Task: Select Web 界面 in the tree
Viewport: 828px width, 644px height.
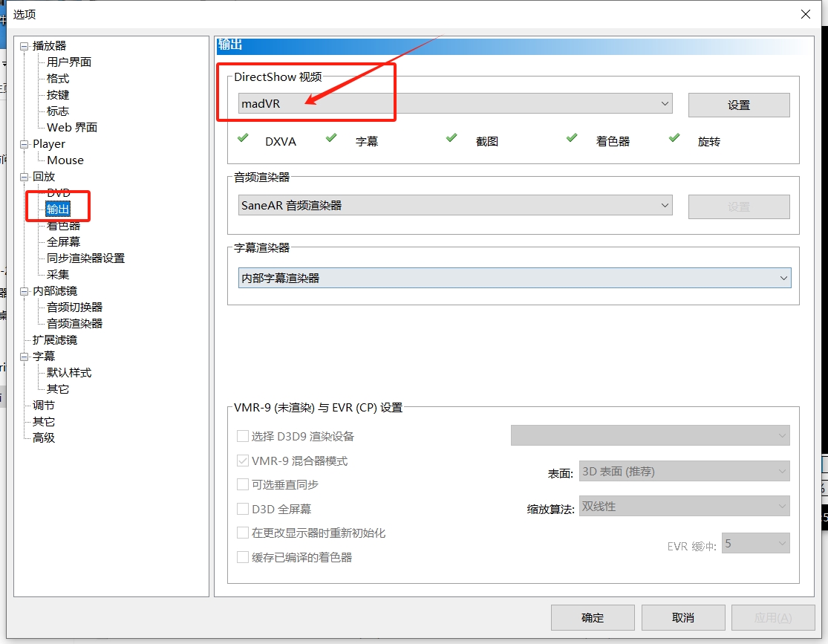Action: (72, 128)
